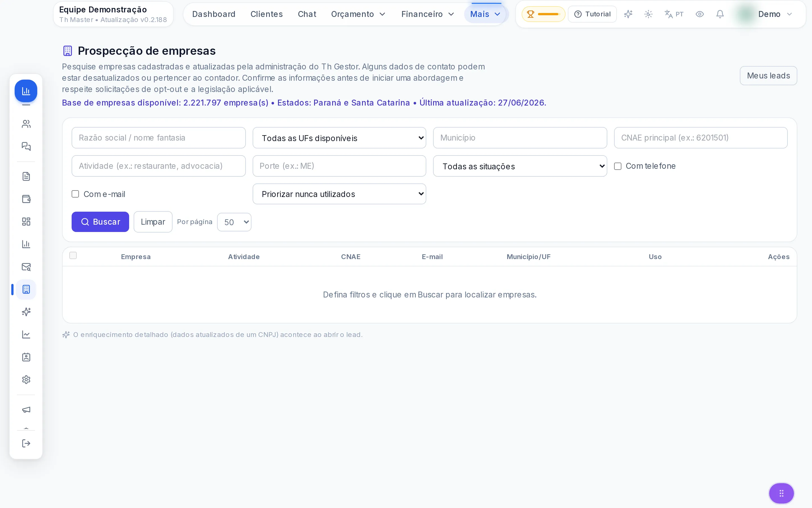Click the CNAE column header
Image resolution: width=812 pixels, height=508 pixels.
pos(351,257)
